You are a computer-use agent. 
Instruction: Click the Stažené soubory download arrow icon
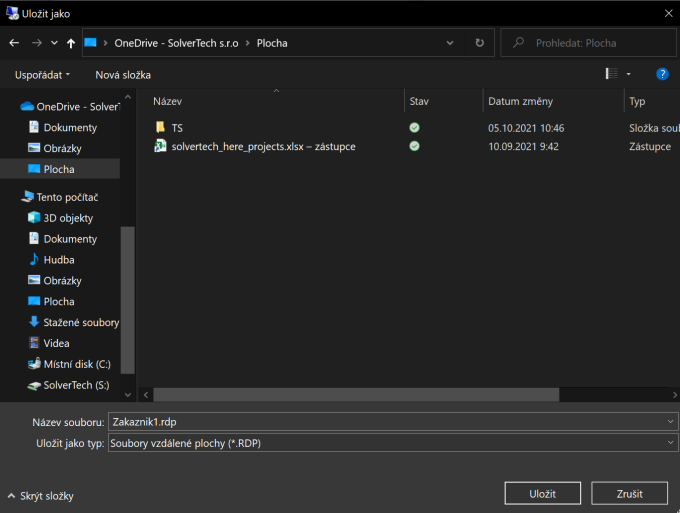[x=34, y=321]
